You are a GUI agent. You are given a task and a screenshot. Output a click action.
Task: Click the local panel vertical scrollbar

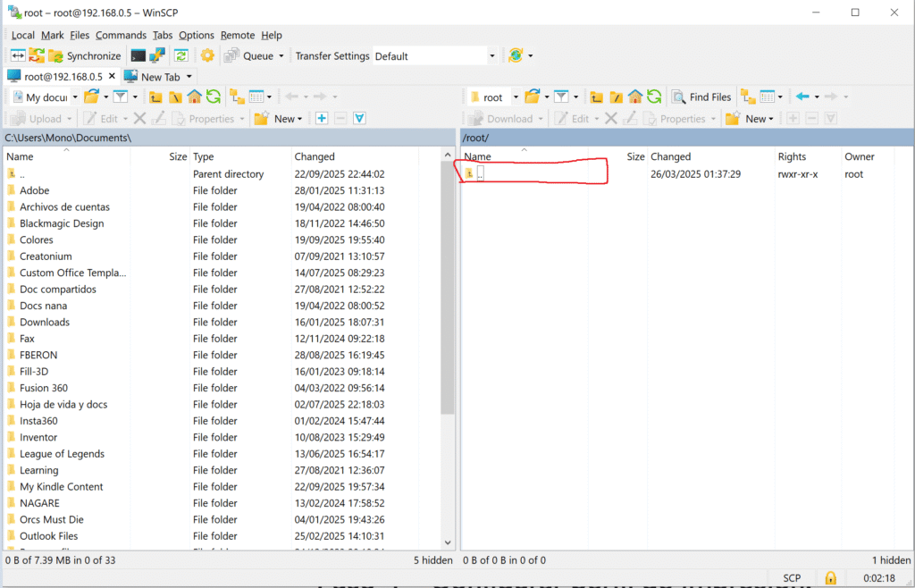click(448, 349)
